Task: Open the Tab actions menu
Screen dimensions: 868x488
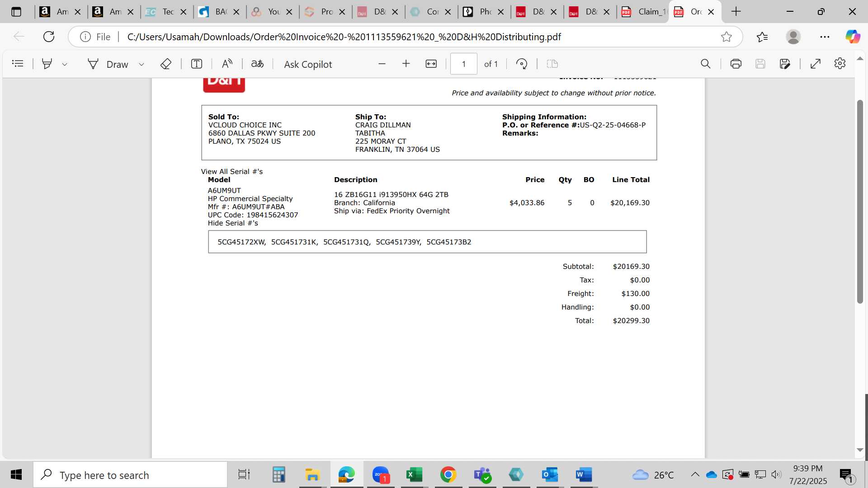Action: [16, 12]
